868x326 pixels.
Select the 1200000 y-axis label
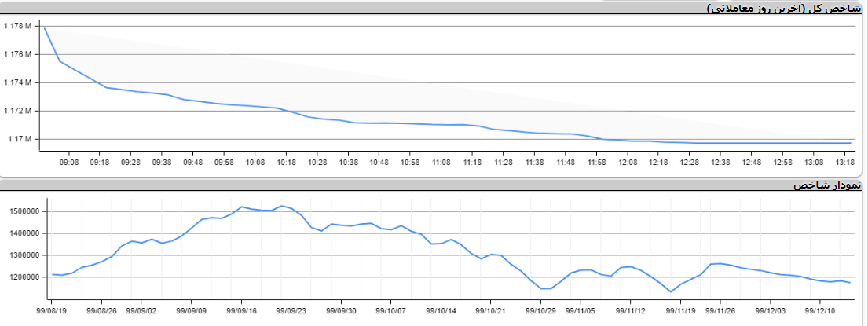27,277
